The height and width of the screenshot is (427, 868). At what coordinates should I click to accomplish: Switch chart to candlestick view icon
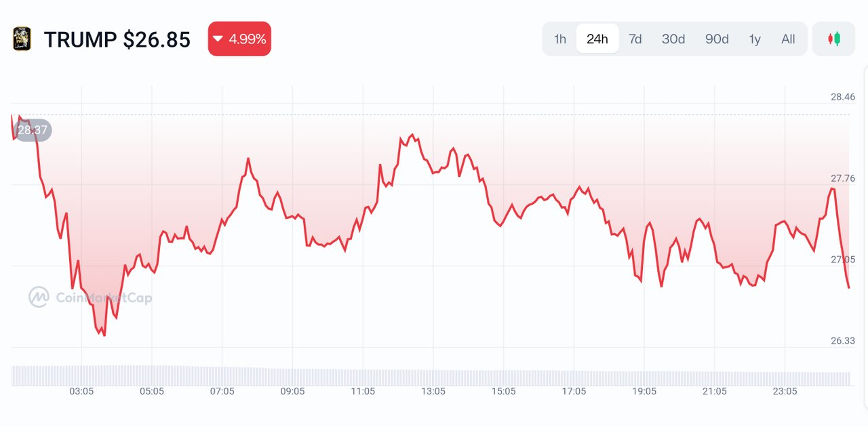(833, 39)
